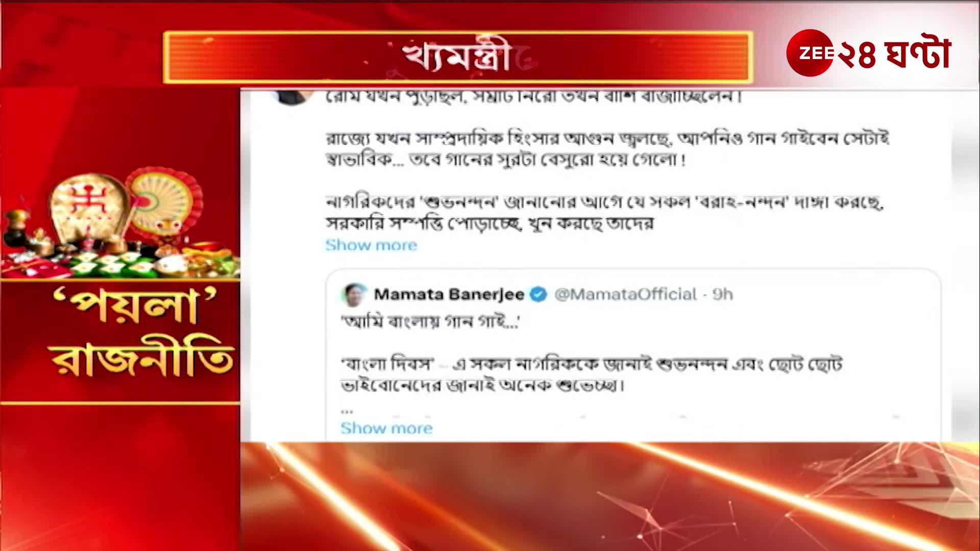
Task: Open the 9h timestamp link
Action: pos(722,294)
